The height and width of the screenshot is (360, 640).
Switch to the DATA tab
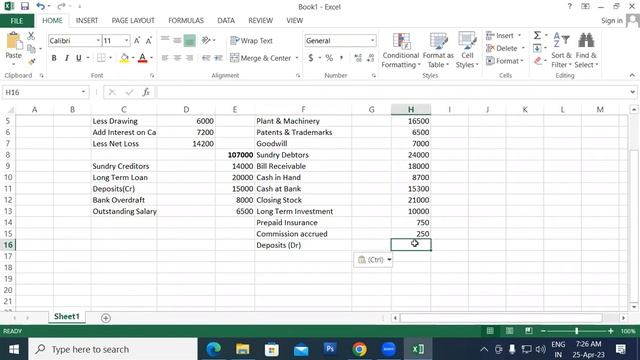pos(226,20)
